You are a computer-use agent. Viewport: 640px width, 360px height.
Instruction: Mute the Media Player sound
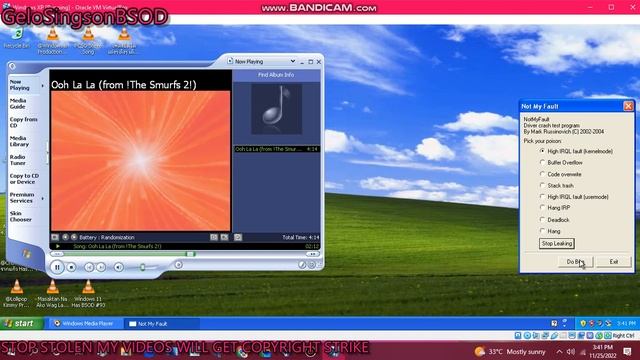(x=118, y=267)
